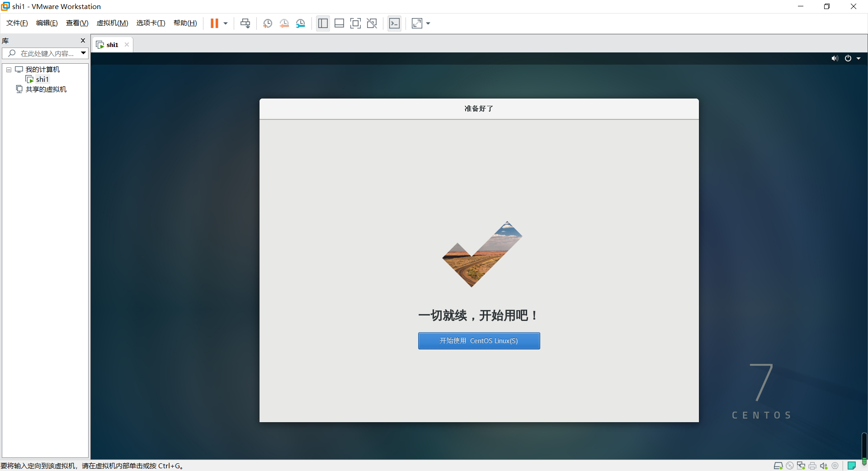This screenshot has width=868, height=471.
Task: Open the 选项卡(T) menu
Action: [x=151, y=23]
